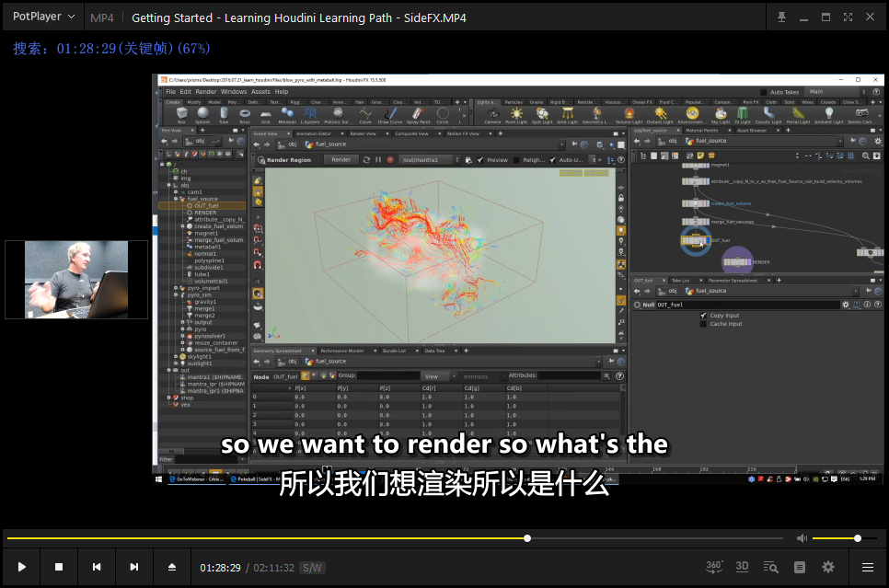Add a Point Light from the Lights shelf
This screenshot has width=889, height=588.
(x=517, y=114)
